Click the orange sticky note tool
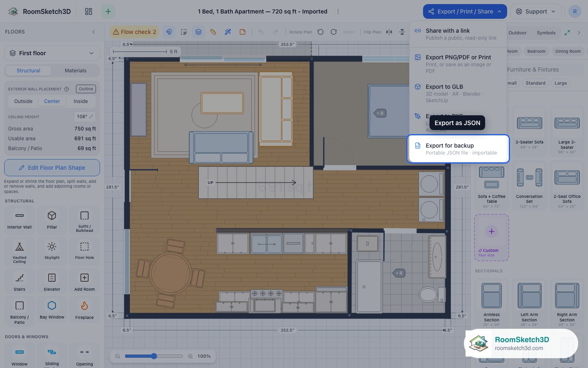This screenshot has height=368, width=588. click(243, 32)
